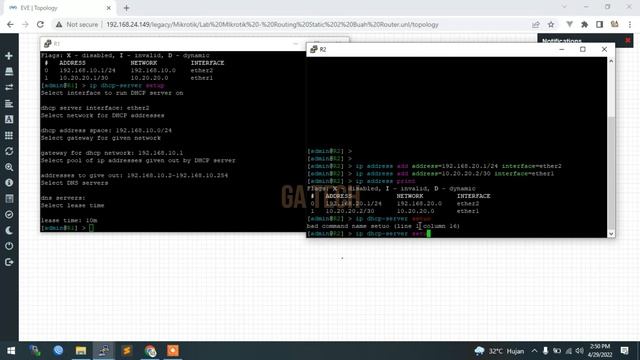Go back in the browser
The image size is (640, 360).
(10, 24)
